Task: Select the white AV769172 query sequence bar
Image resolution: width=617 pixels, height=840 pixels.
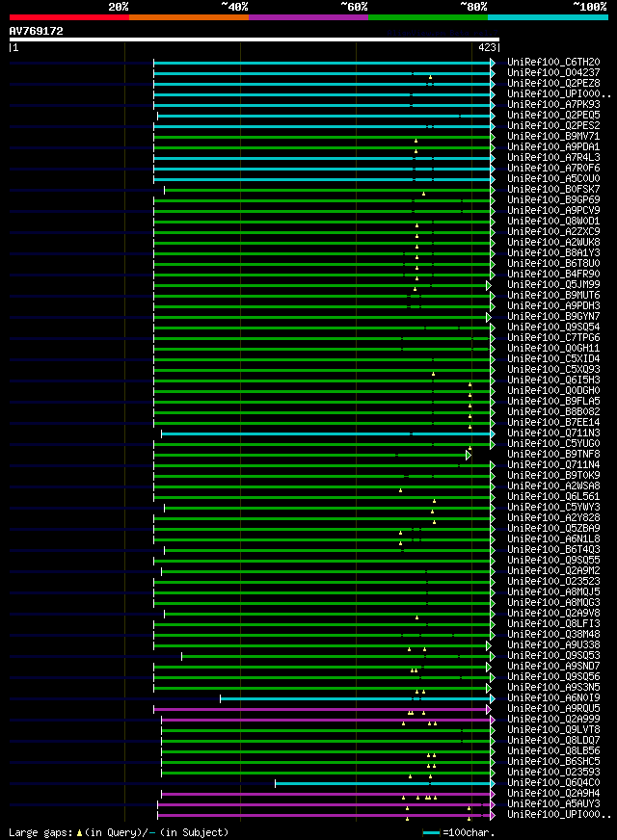Action: 255,39
